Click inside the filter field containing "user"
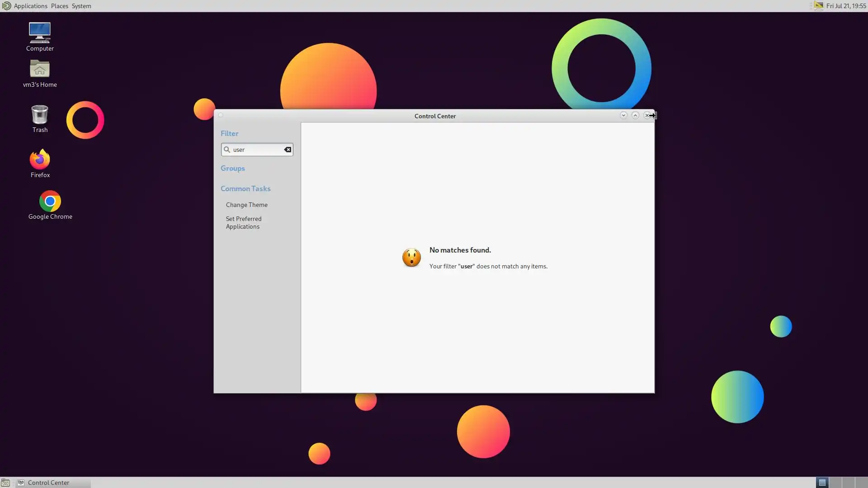Screen dimensions: 868x488 (258, 150)
